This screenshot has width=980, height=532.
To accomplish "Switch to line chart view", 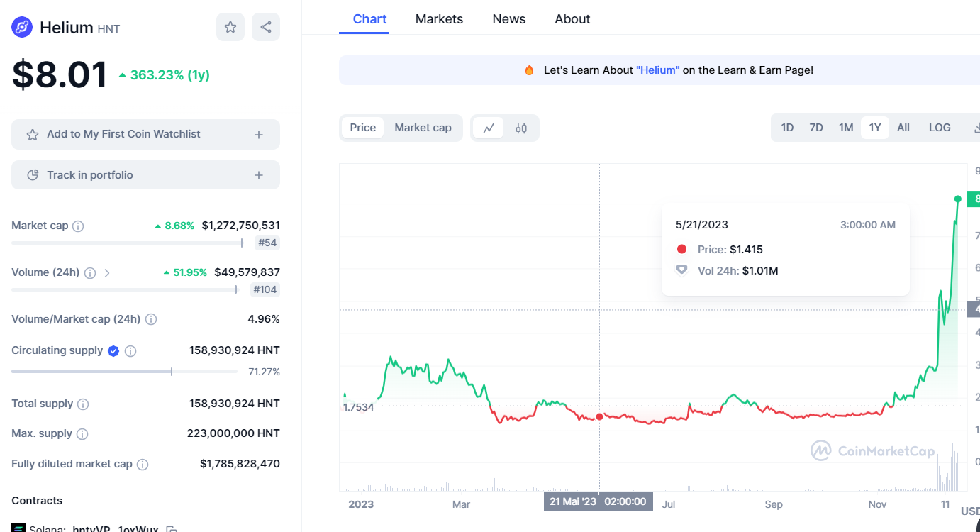I will pos(489,128).
